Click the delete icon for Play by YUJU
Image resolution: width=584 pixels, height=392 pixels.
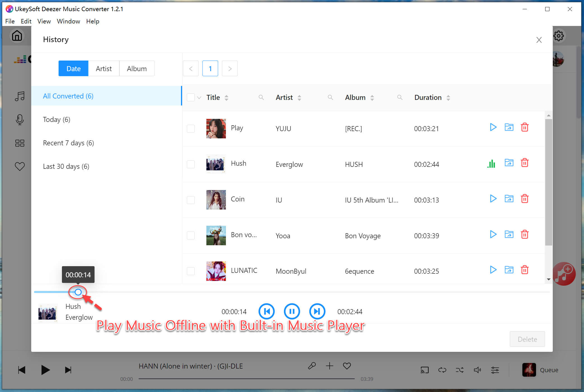tap(525, 128)
